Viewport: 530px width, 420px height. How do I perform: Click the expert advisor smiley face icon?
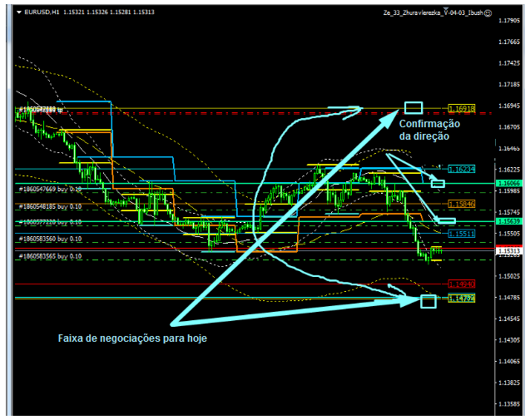pyautogui.click(x=488, y=13)
